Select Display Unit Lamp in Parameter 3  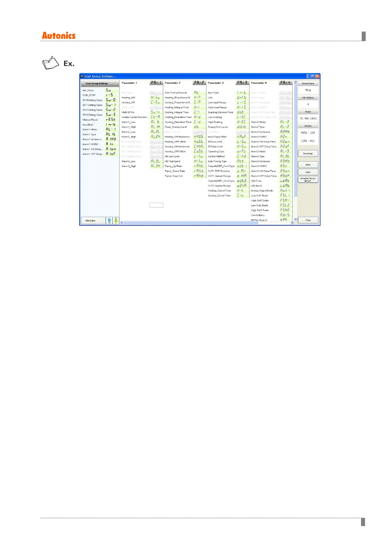pos(228,127)
